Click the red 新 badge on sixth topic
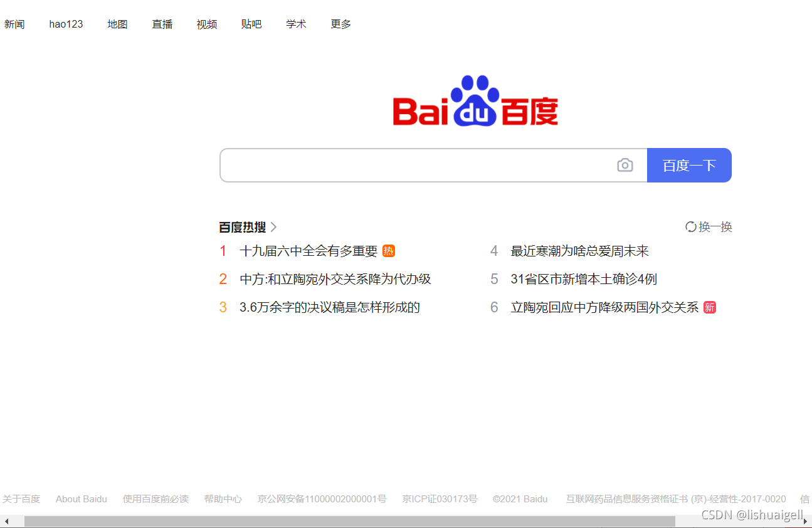This screenshot has height=528, width=812. (710, 307)
